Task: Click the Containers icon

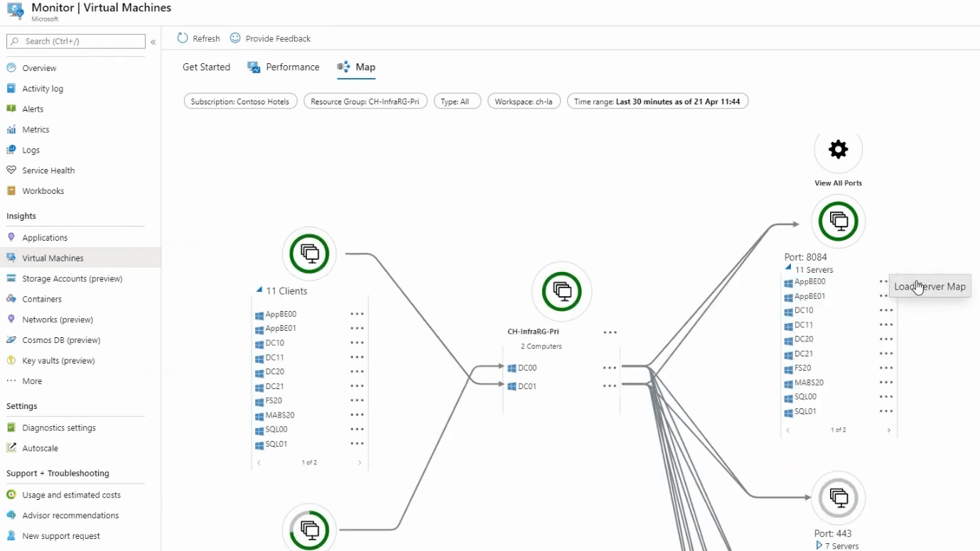Action: click(x=11, y=300)
